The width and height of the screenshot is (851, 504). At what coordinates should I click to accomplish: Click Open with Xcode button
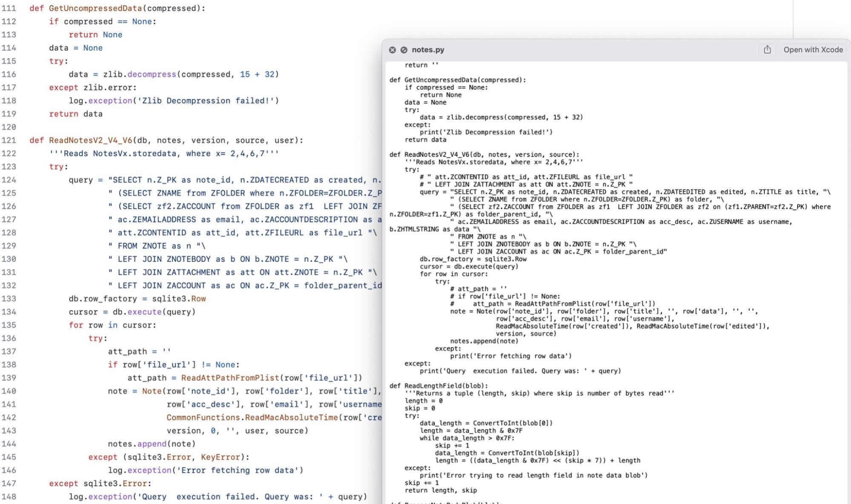813,50
